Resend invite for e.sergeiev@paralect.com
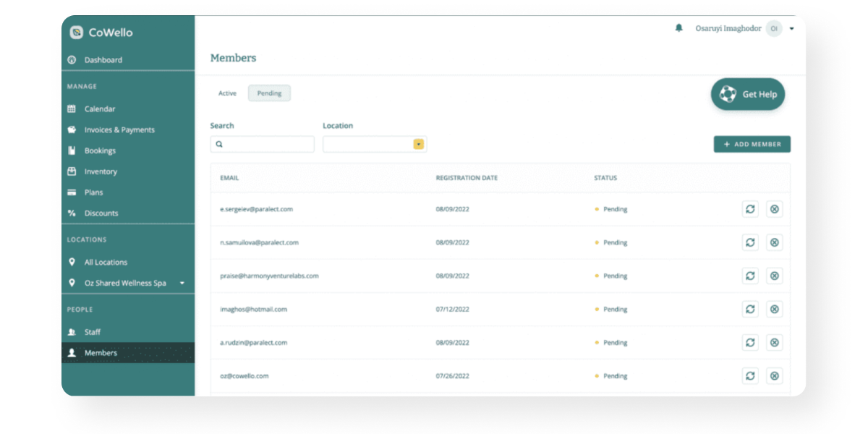Viewport: 868px width, 434px height. 750,209
